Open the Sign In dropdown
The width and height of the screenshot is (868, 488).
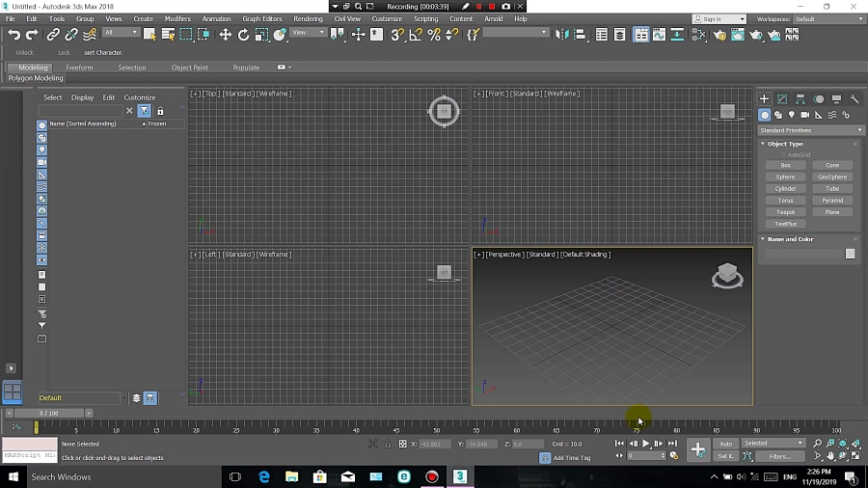point(719,19)
